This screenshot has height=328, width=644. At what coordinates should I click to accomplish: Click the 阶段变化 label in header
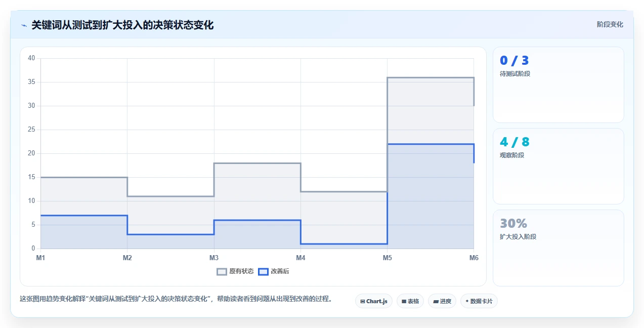(610, 24)
